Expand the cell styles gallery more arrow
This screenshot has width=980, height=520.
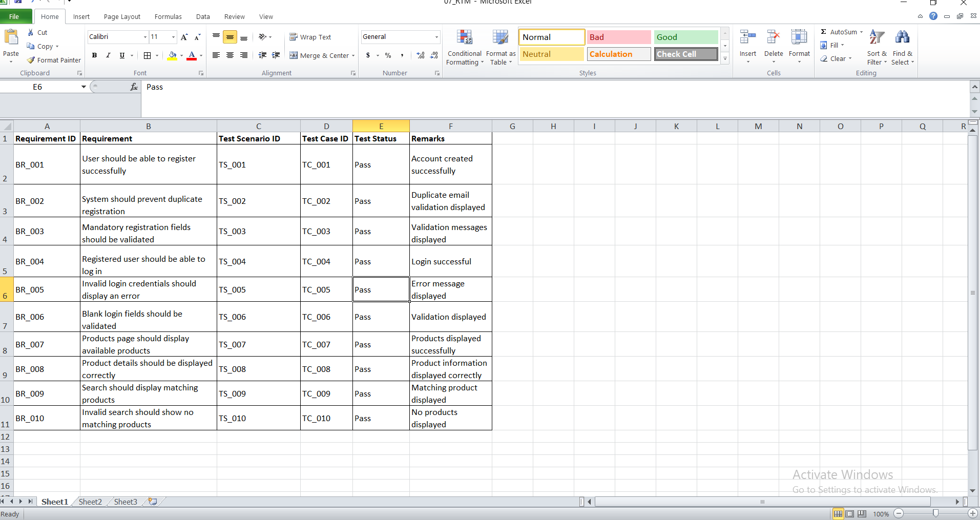[725, 59]
